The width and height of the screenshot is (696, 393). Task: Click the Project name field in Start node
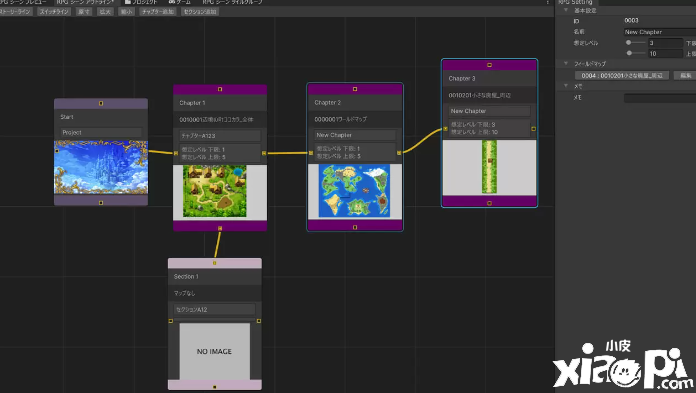(x=101, y=132)
